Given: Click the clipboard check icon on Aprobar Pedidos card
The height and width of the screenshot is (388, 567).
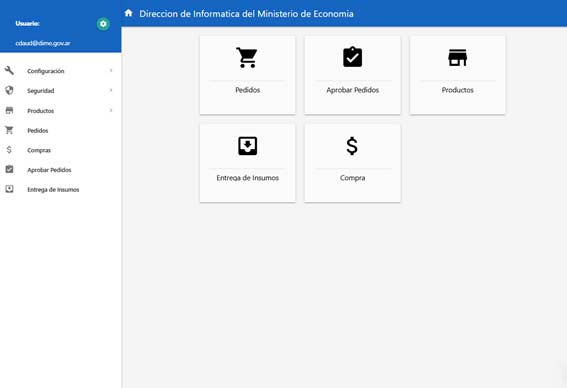Looking at the screenshot, I should tap(353, 57).
